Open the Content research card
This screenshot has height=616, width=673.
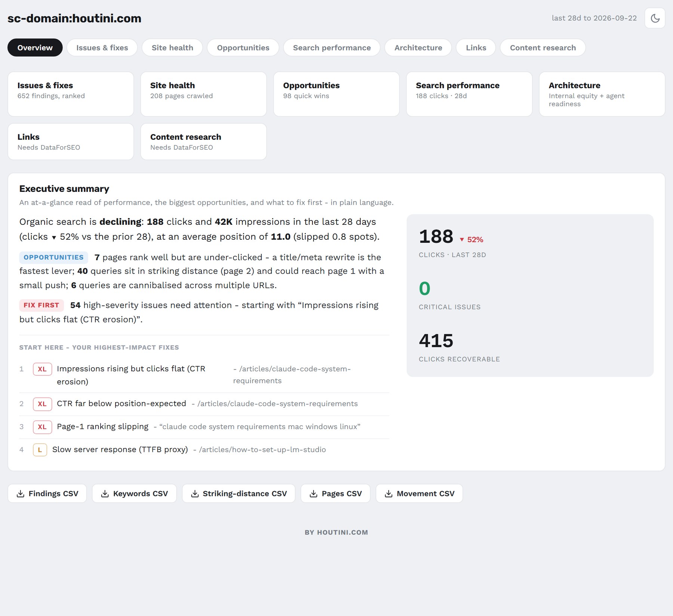tap(203, 141)
